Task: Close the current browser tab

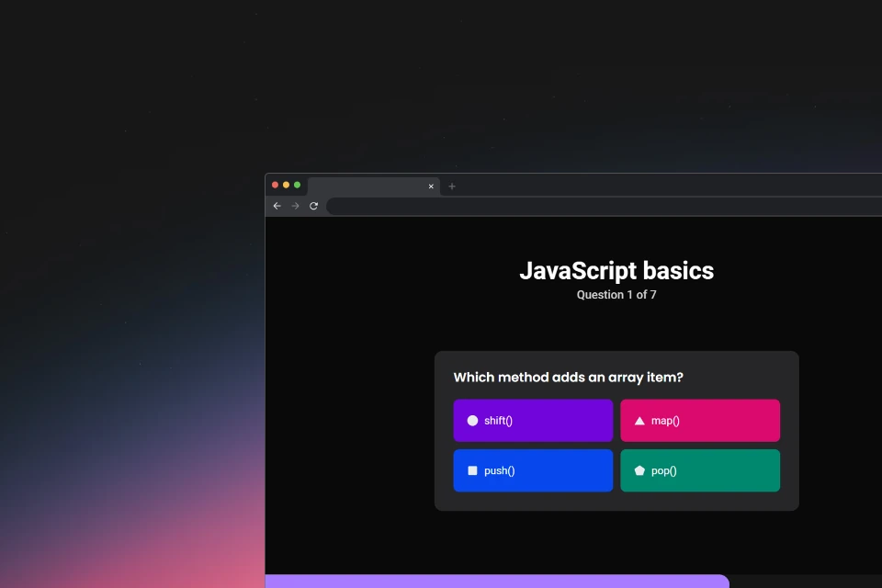Action: tap(431, 187)
